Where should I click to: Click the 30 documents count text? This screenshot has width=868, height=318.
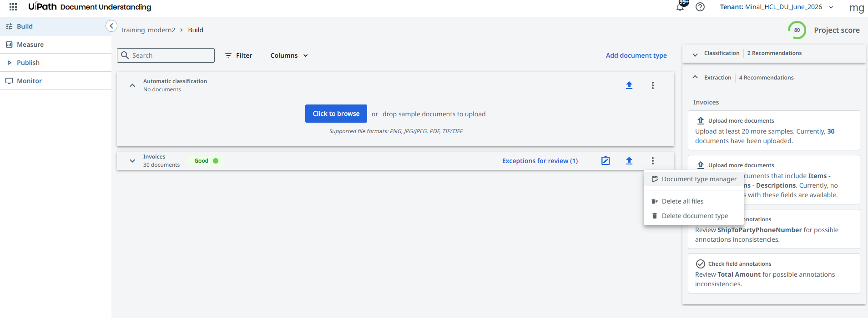click(x=161, y=165)
